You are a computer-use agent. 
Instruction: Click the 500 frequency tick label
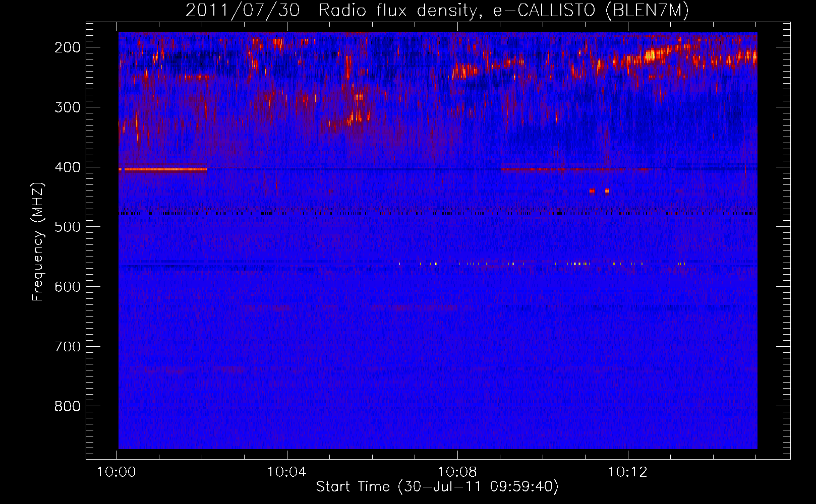point(68,227)
